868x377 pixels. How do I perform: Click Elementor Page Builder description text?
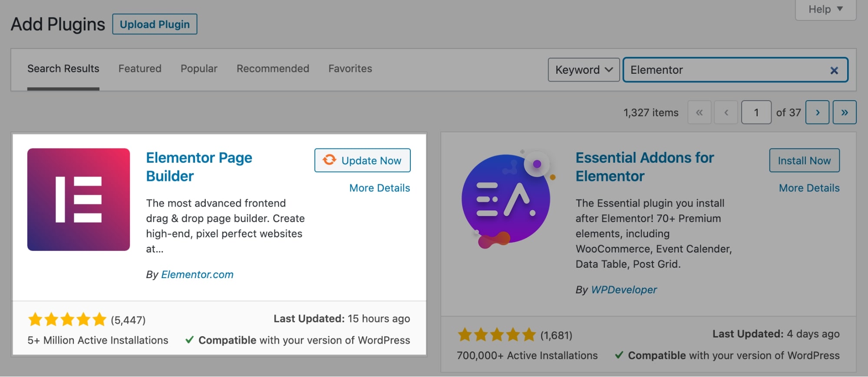(225, 226)
